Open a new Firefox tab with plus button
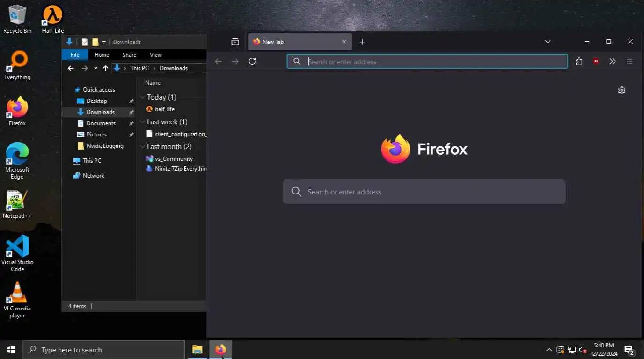 pyautogui.click(x=362, y=42)
